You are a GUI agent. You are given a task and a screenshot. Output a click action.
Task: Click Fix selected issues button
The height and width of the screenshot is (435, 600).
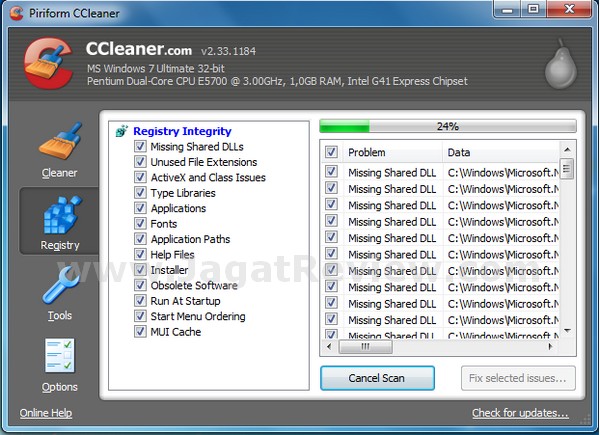coord(518,378)
